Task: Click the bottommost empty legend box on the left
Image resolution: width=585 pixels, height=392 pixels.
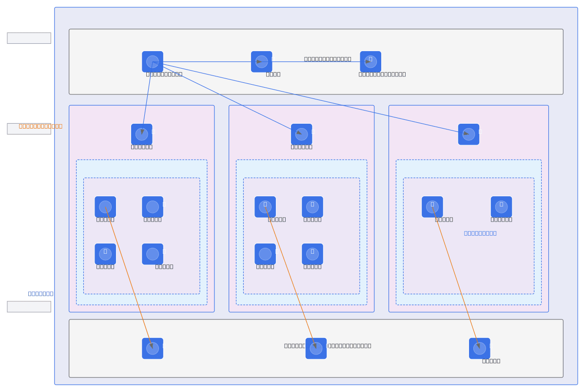Action: 29,307
